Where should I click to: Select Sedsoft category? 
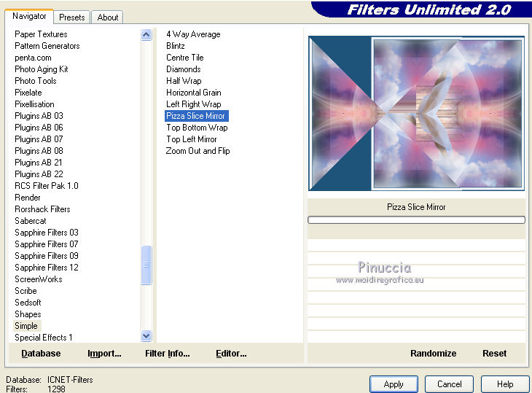point(28,303)
